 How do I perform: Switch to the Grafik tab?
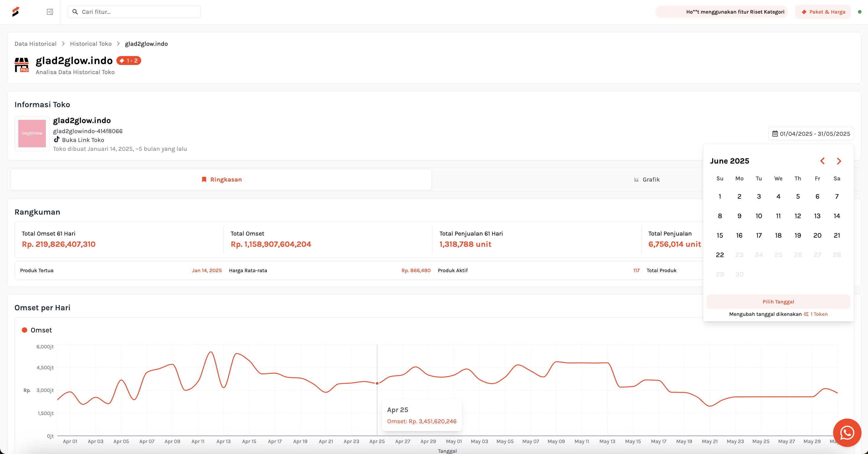point(647,179)
